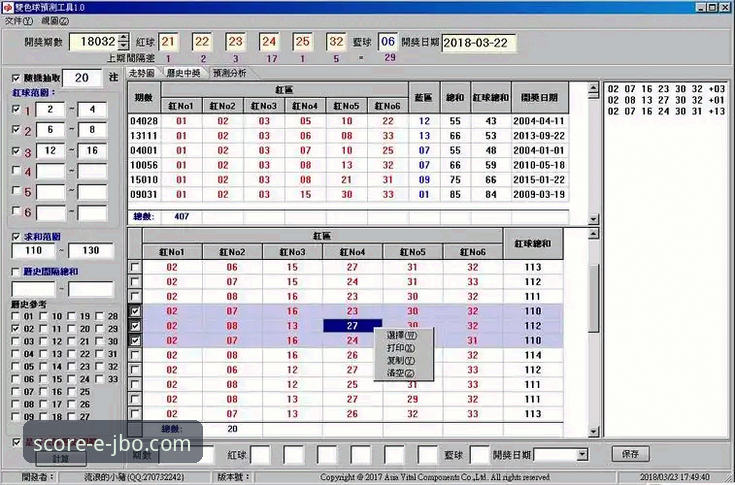
Task: Click the 隨機抽取 count field showing 20
Action: (82, 78)
